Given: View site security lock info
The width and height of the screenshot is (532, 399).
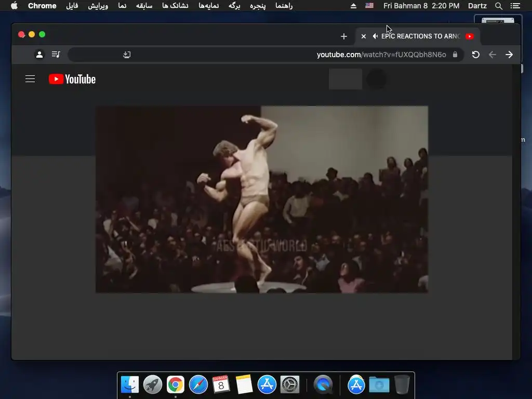Looking at the screenshot, I should click(455, 55).
